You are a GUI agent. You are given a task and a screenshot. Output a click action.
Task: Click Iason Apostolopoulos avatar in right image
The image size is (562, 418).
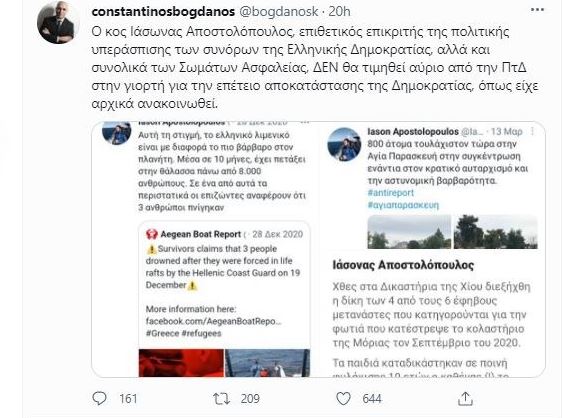[344, 144]
